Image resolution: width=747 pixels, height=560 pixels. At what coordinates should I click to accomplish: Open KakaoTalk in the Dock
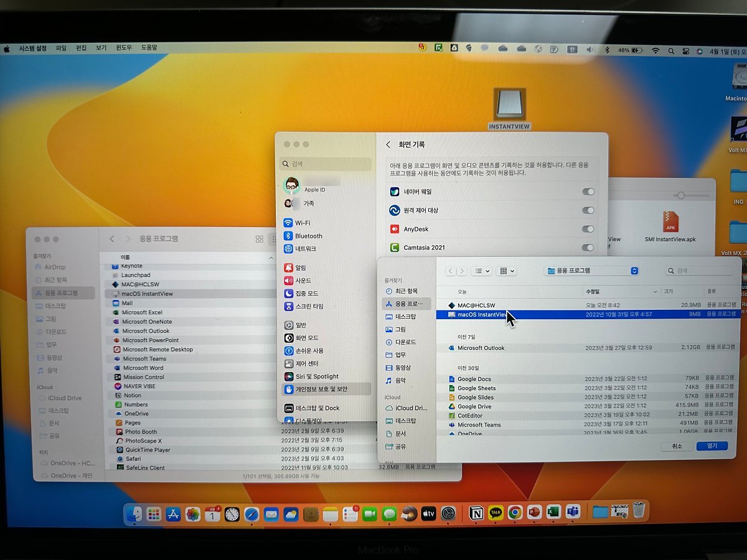click(496, 513)
